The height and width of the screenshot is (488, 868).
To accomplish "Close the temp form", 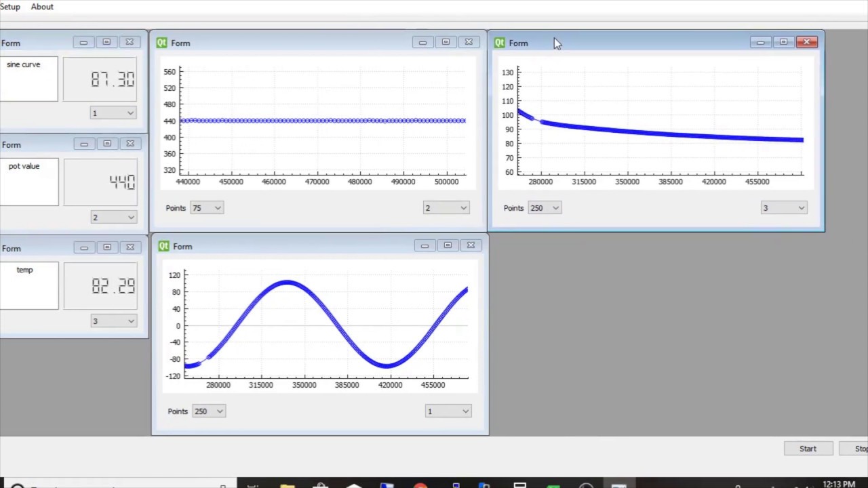I will coord(130,247).
